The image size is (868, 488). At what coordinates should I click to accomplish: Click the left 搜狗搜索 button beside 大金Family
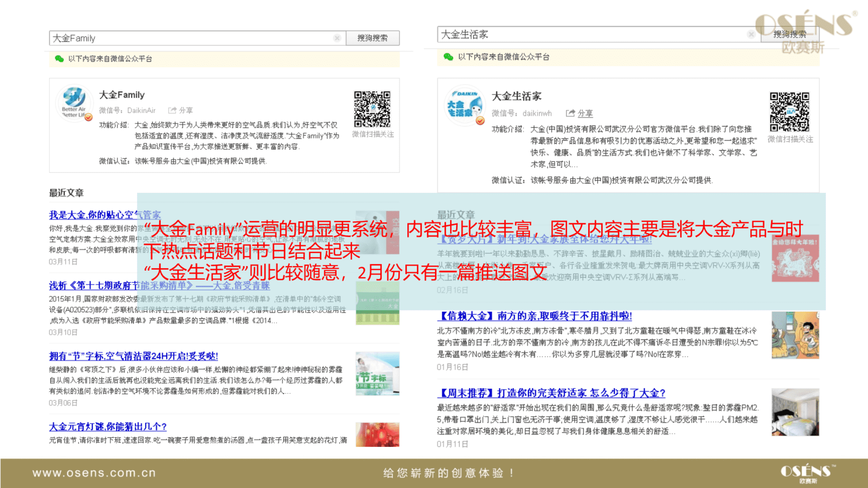(x=373, y=38)
